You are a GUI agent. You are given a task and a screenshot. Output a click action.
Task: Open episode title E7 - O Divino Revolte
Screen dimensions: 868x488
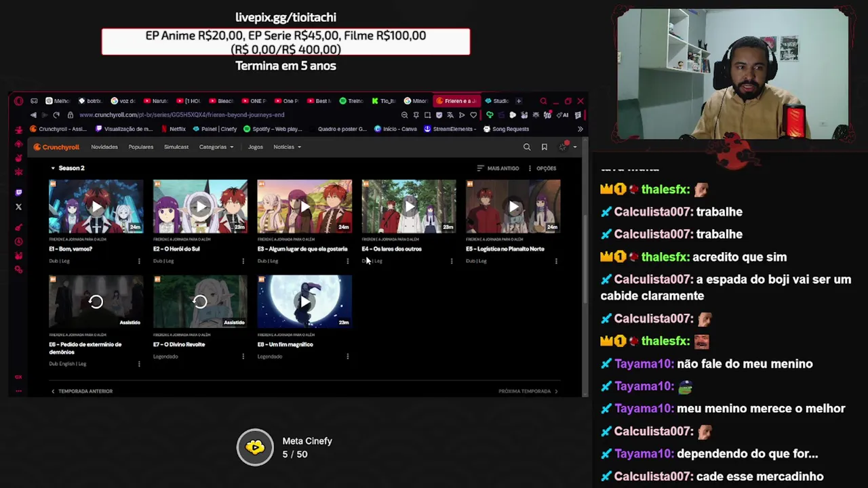pyautogui.click(x=179, y=344)
